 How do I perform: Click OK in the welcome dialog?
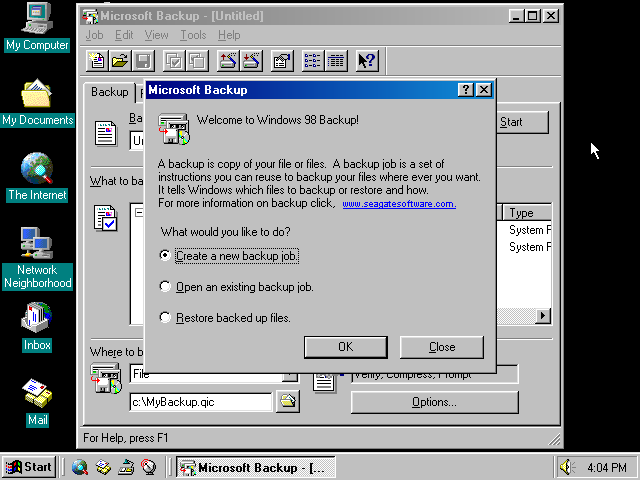(x=346, y=347)
